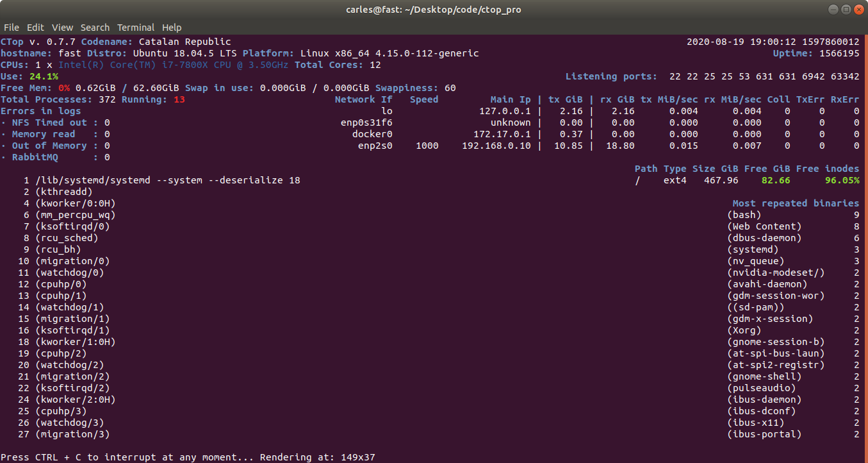Viewport: 868px width, 463px height.
Task: Open the Search menu
Action: click(x=95, y=28)
